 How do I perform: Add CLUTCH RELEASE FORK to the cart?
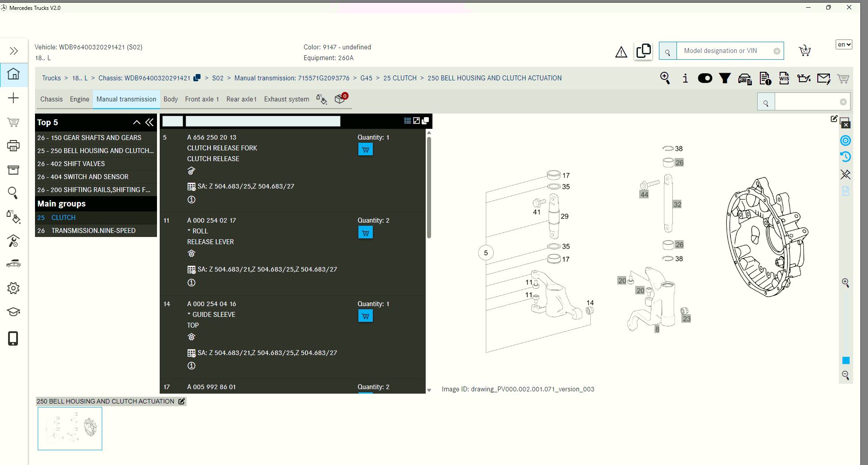pos(365,149)
